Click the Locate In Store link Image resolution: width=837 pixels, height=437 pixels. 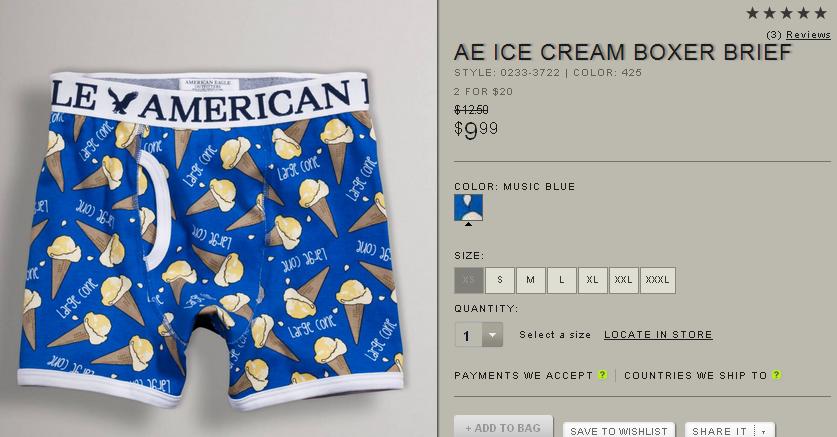[x=658, y=335]
